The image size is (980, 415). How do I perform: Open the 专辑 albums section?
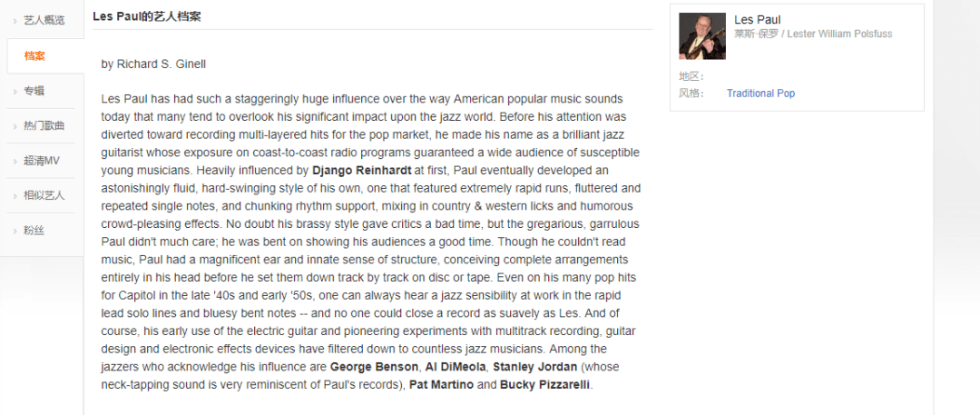[x=34, y=92]
